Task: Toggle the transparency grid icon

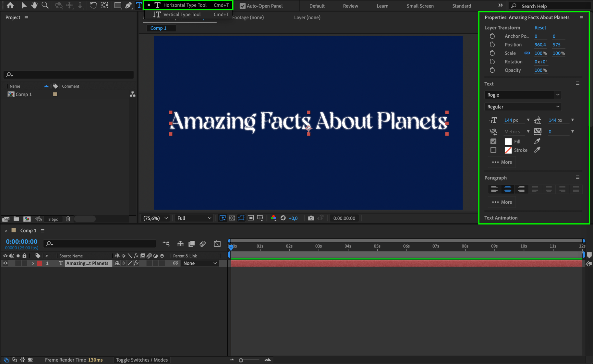Action: click(232, 218)
